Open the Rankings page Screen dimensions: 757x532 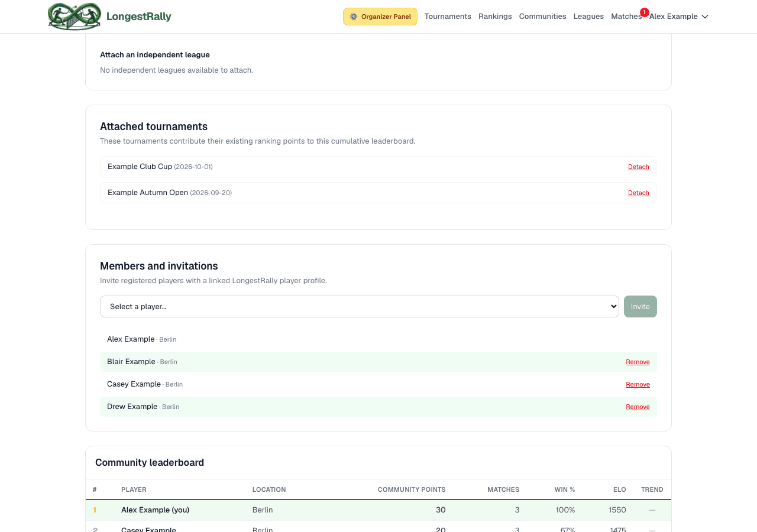pos(495,17)
